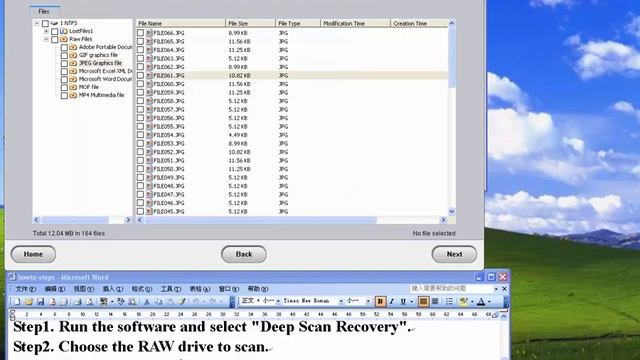
Task: Select the FILE054.JPG row text
Action: click(169, 135)
